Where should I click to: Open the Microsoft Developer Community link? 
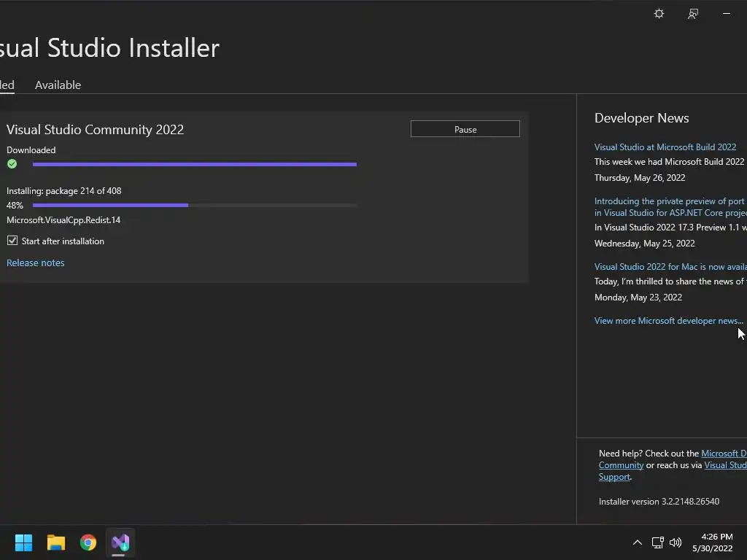[673, 459]
